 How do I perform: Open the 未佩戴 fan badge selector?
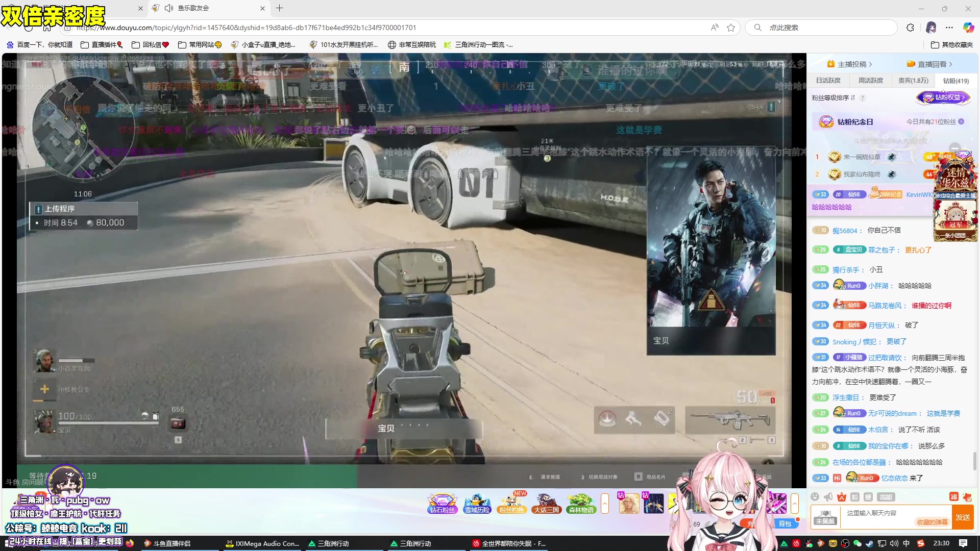pyautogui.click(x=825, y=517)
